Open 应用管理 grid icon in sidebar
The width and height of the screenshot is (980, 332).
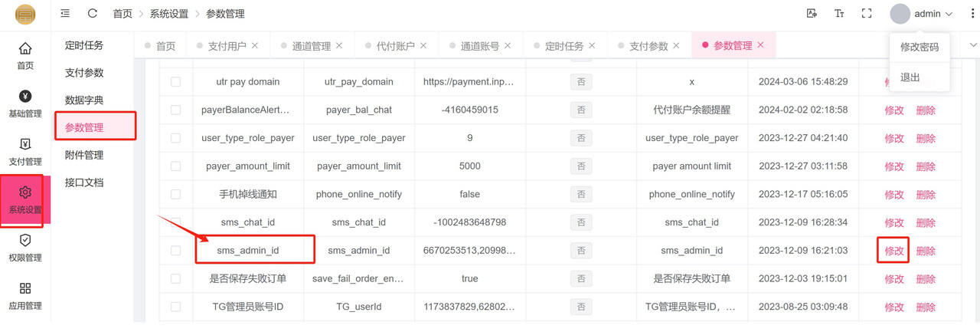(25, 296)
